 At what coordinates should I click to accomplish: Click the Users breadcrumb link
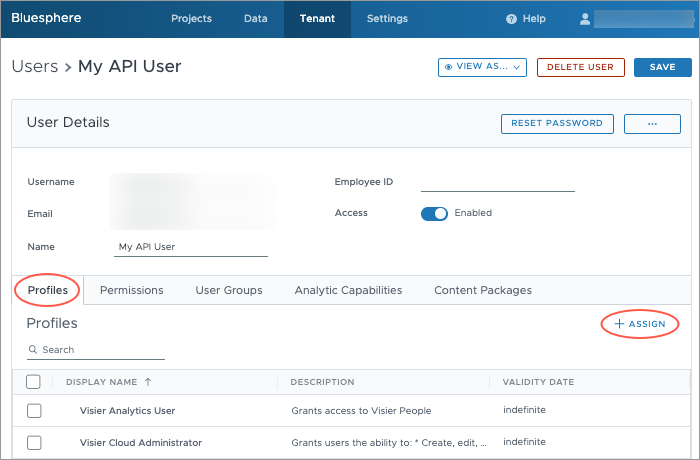pyautogui.click(x=34, y=67)
